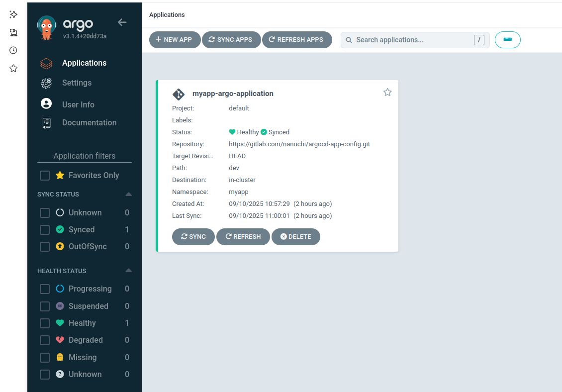The height and width of the screenshot is (392, 562).
Task: Click the NEW APP button
Action: (x=174, y=40)
